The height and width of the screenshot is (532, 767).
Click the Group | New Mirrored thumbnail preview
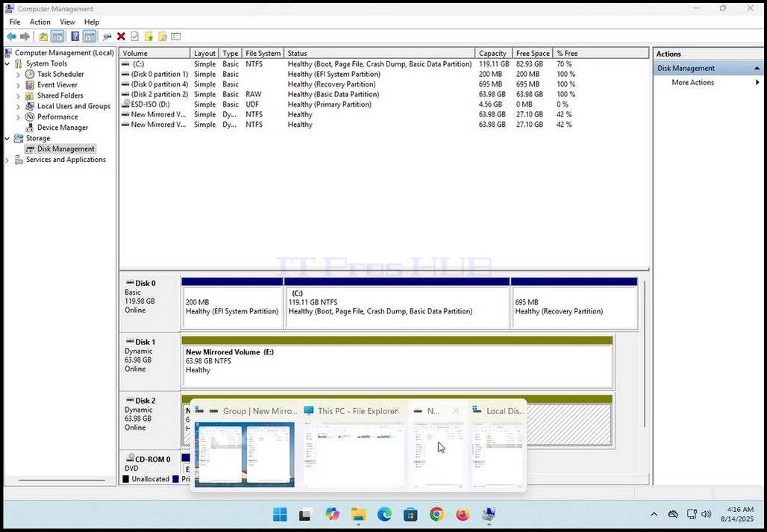[x=245, y=454]
